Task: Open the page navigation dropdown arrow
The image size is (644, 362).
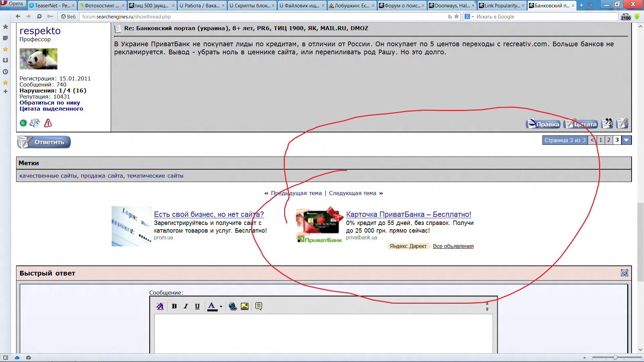Action: pos(626,140)
